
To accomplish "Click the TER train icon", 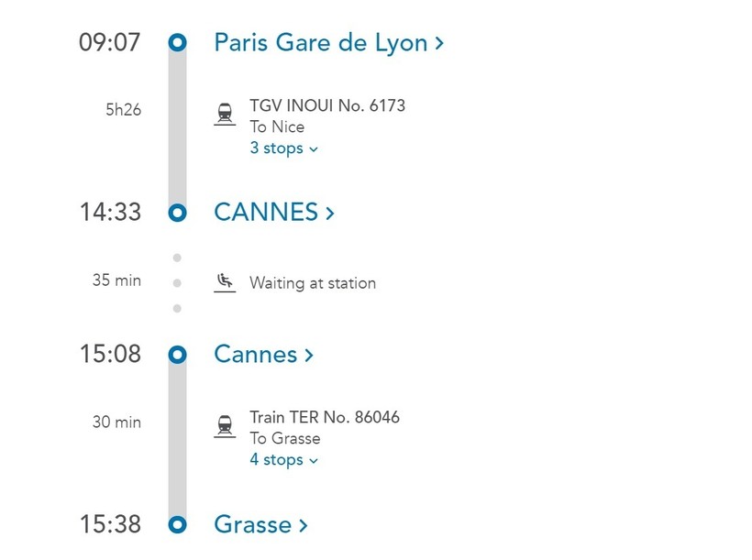I will (x=225, y=426).
